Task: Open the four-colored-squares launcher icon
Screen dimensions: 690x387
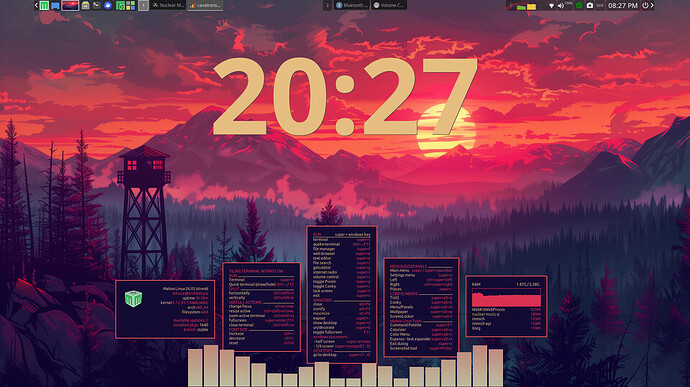Action: point(131,6)
